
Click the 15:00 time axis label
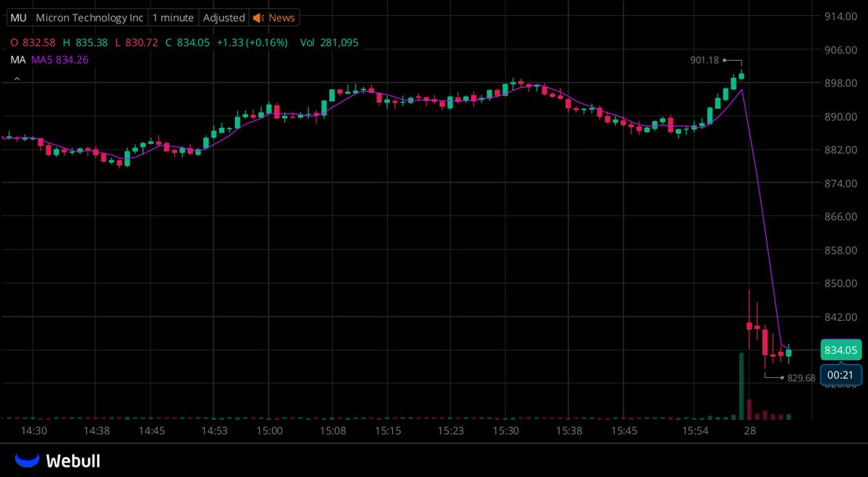pyautogui.click(x=268, y=431)
